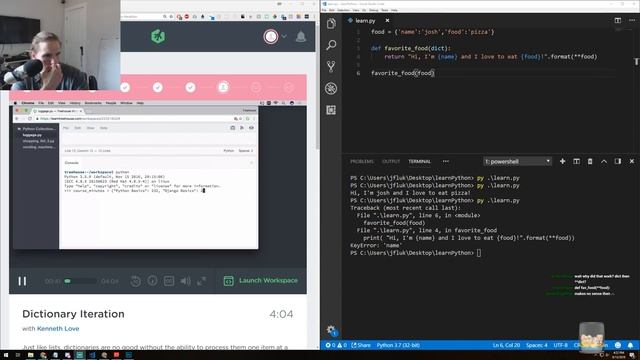Select the learn.py editor tab

pyautogui.click(x=365, y=20)
